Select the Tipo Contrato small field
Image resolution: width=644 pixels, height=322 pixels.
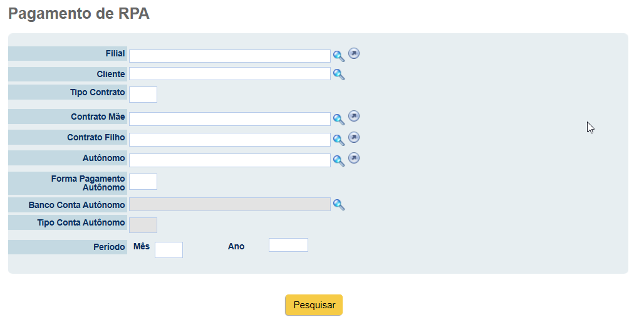point(143,95)
